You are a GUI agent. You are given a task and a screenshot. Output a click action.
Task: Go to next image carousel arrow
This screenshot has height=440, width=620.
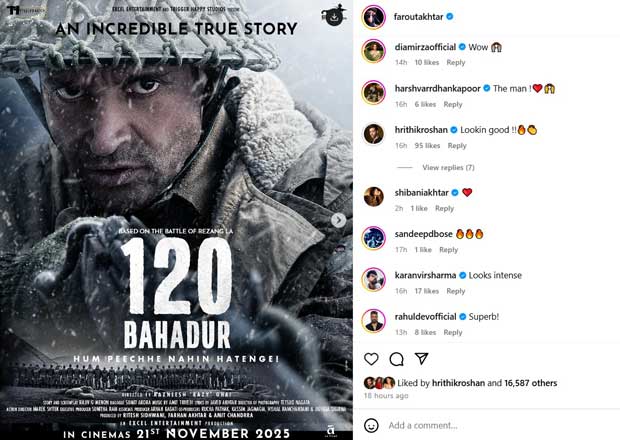point(338,220)
